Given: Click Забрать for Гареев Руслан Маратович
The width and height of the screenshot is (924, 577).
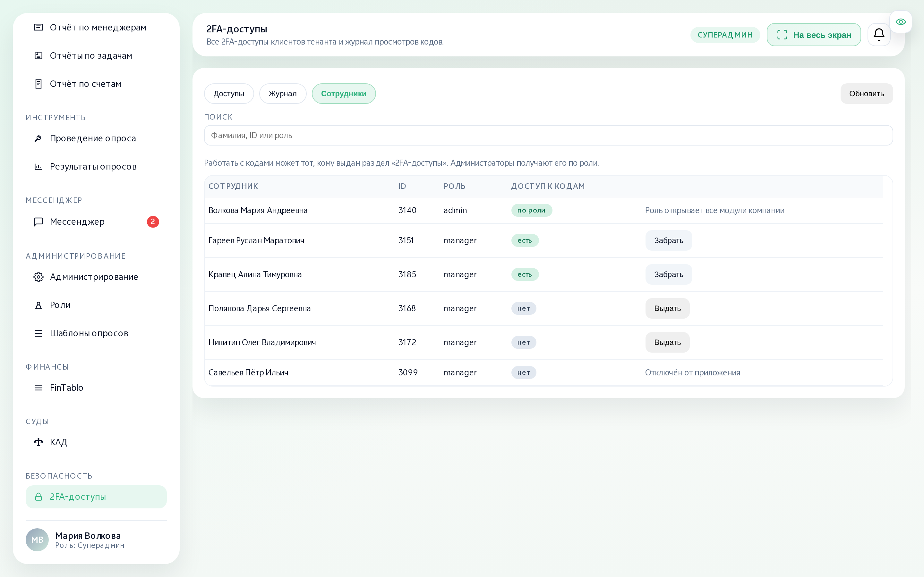Looking at the screenshot, I should pos(669,240).
